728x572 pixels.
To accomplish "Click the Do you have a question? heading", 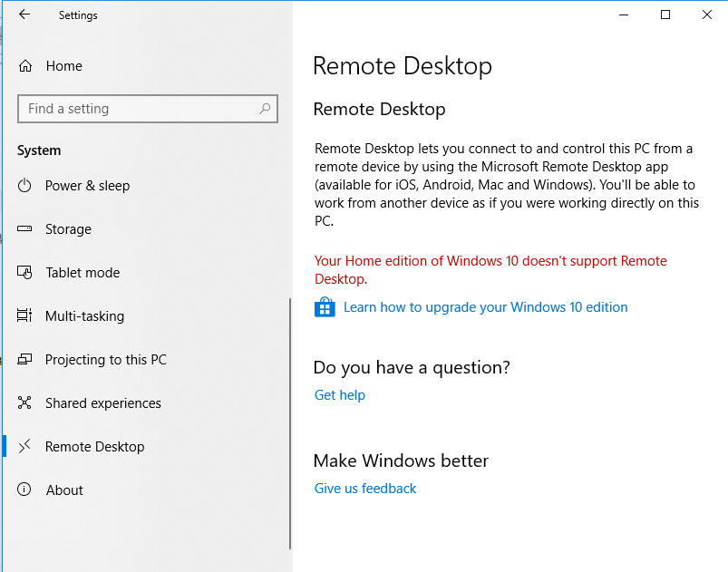I will 412,368.
